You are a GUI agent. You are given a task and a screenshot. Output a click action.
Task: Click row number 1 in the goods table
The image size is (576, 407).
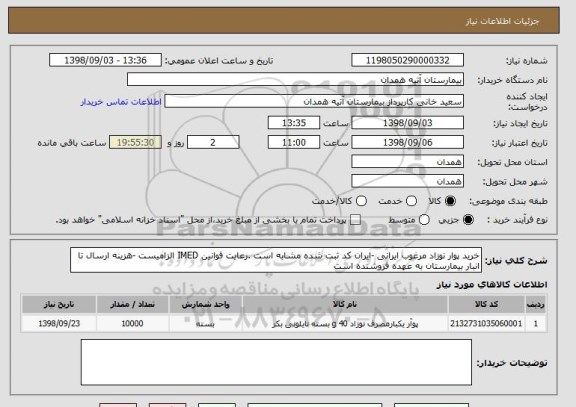536,324
